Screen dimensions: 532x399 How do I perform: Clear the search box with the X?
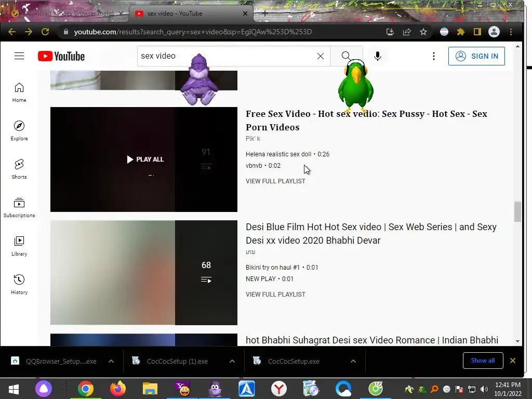[321, 56]
